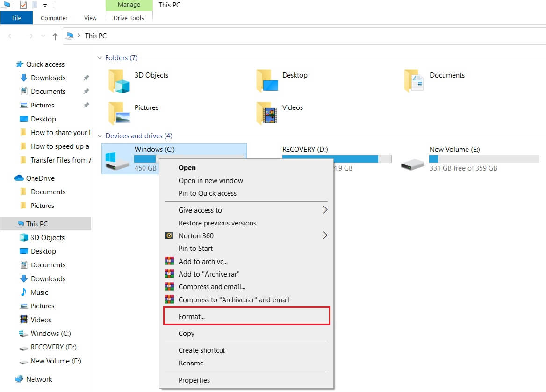Click the 3D Objects cube icon in sidebar
The width and height of the screenshot is (546, 392).
(24, 237)
